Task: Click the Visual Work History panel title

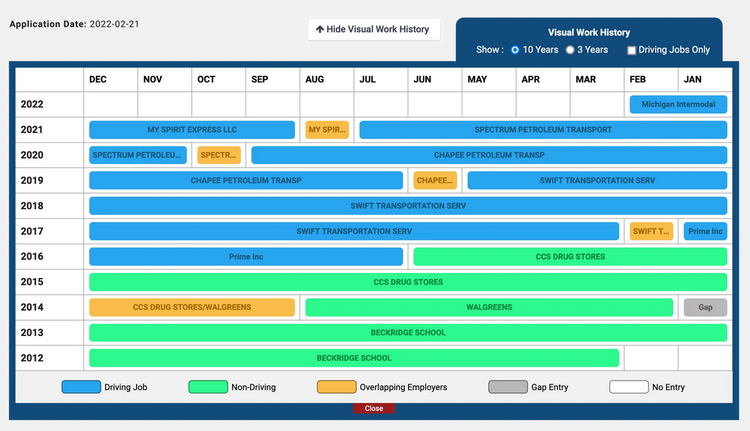Action: [589, 33]
